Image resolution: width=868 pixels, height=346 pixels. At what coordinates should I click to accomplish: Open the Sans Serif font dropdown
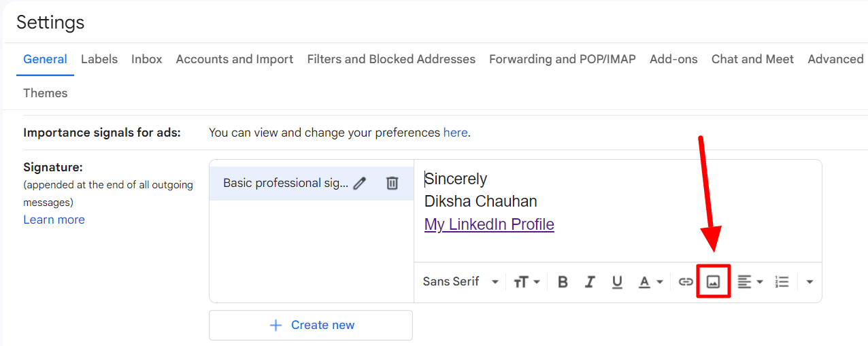(461, 281)
